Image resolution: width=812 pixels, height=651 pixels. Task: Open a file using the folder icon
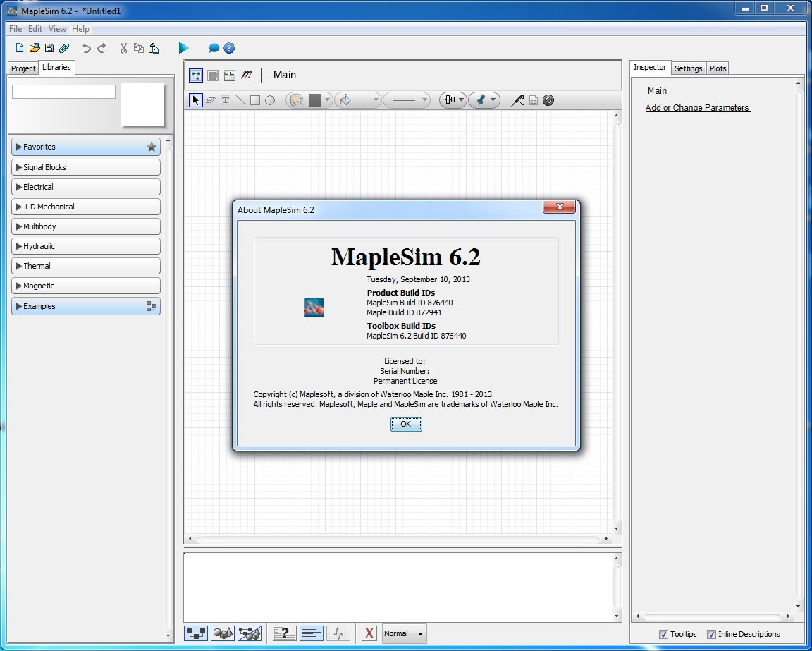[x=34, y=48]
